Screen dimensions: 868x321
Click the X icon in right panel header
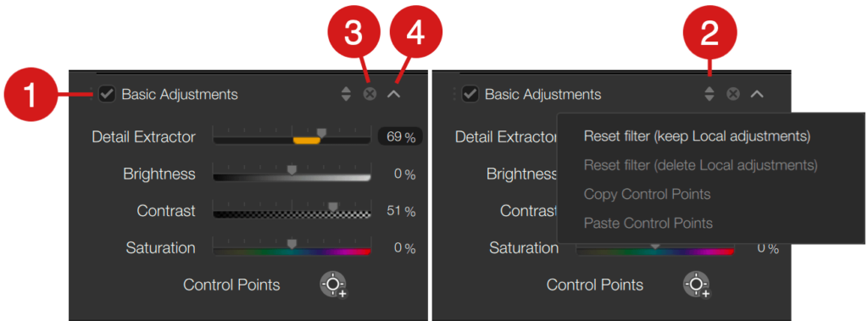point(733,94)
